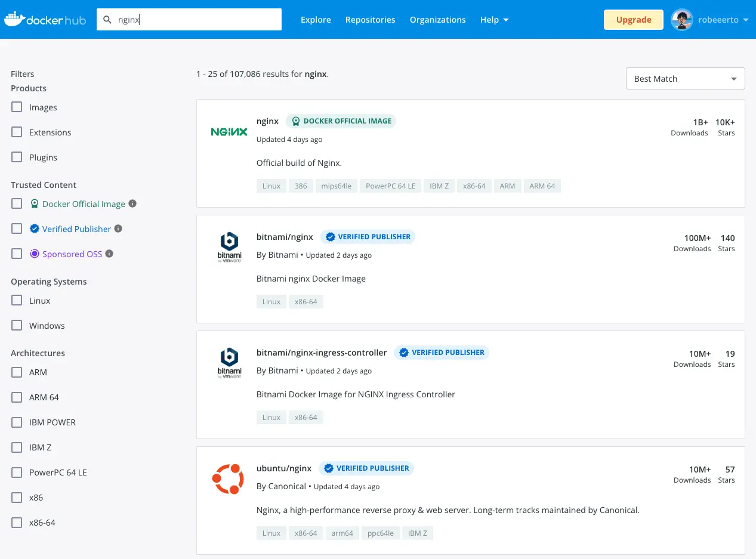Click the search magnifier icon
The height and width of the screenshot is (559, 756).
107,20
